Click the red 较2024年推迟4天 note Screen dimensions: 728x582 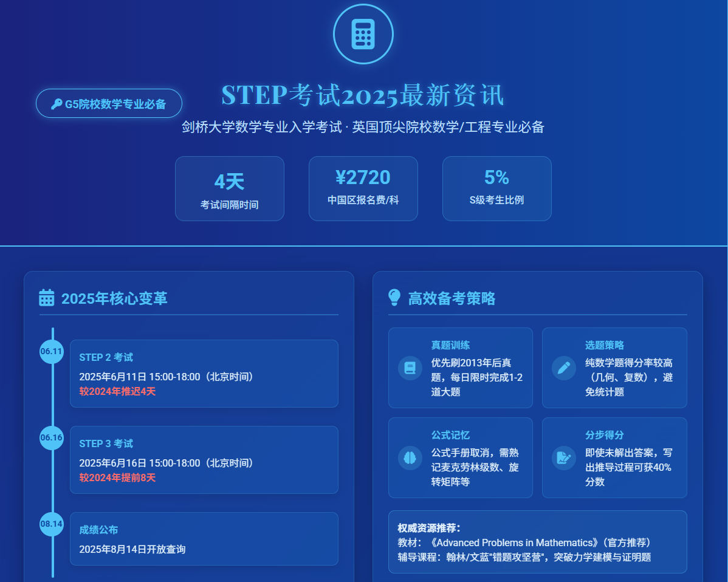tap(117, 391)
